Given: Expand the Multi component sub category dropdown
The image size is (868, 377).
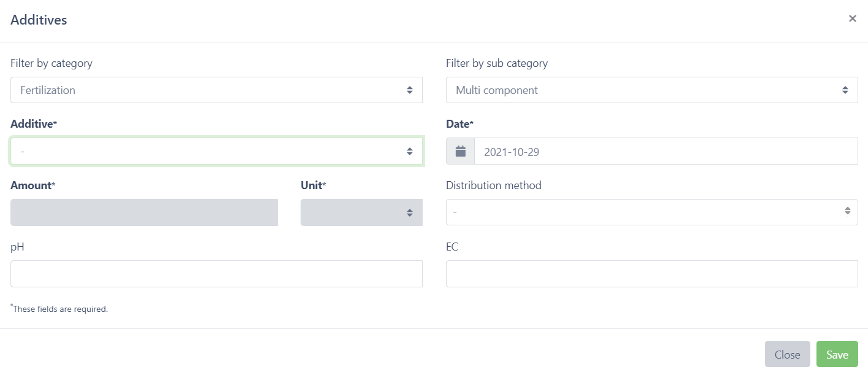Looking at the screenshot, I should [651, 90].
